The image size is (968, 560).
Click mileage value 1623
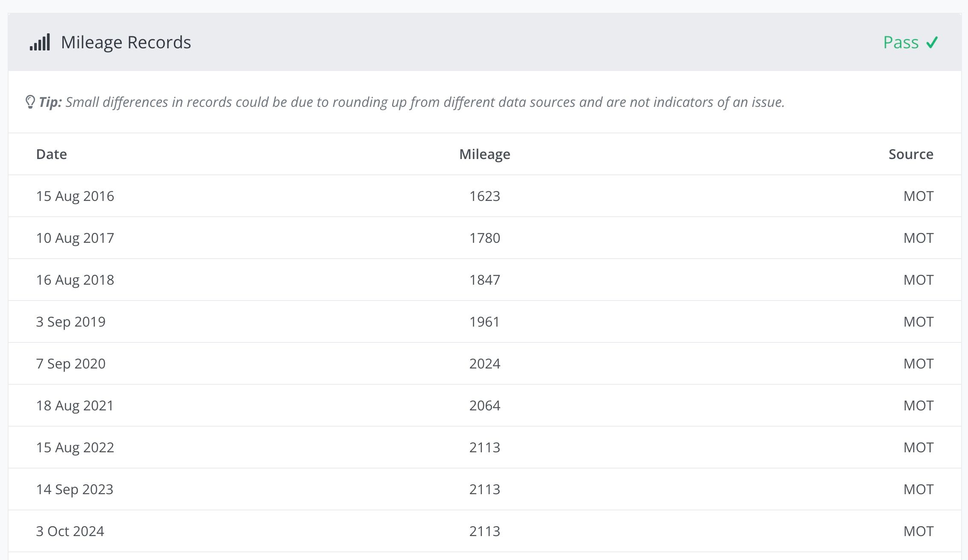[x=484, y=196]
